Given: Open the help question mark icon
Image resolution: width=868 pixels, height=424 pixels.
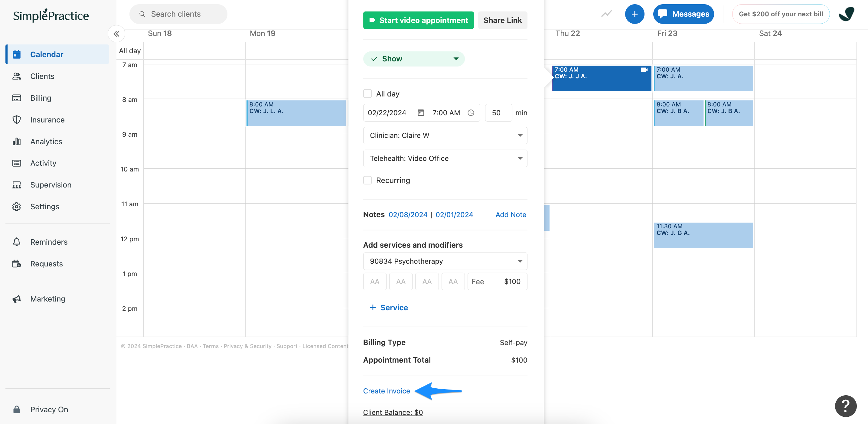Looking at the screenshot, I should click(x=846, y=406).
